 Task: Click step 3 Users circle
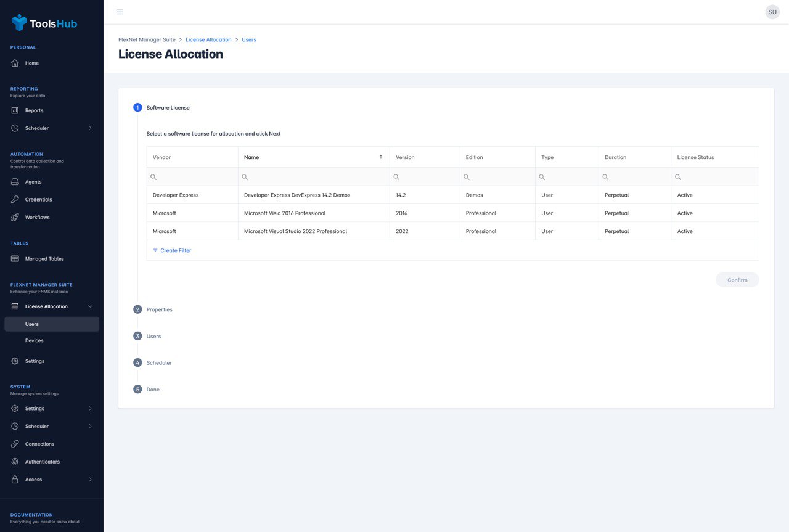pos(137,336)
